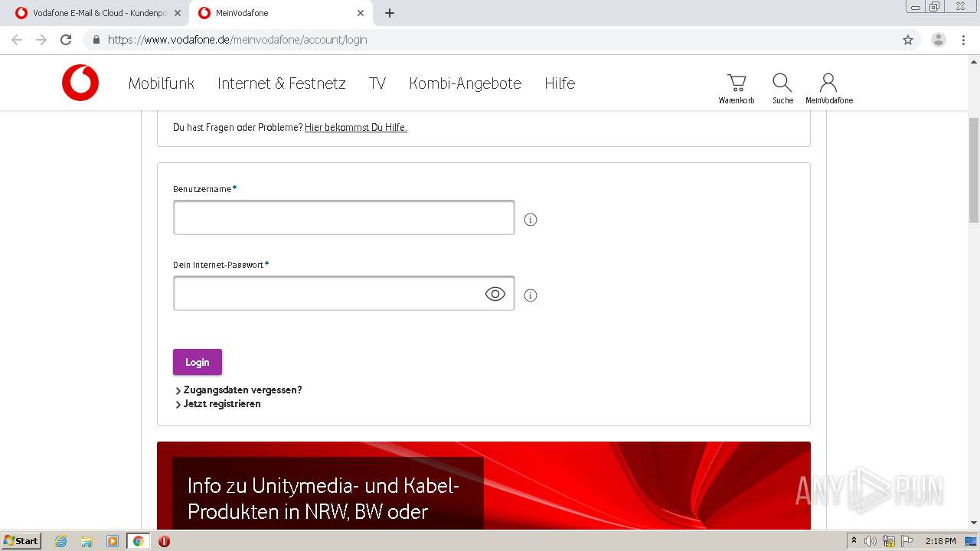The image size is (980, 551).
Task: Toggle password visibility eye icon
Action: [x=495, y=294]
